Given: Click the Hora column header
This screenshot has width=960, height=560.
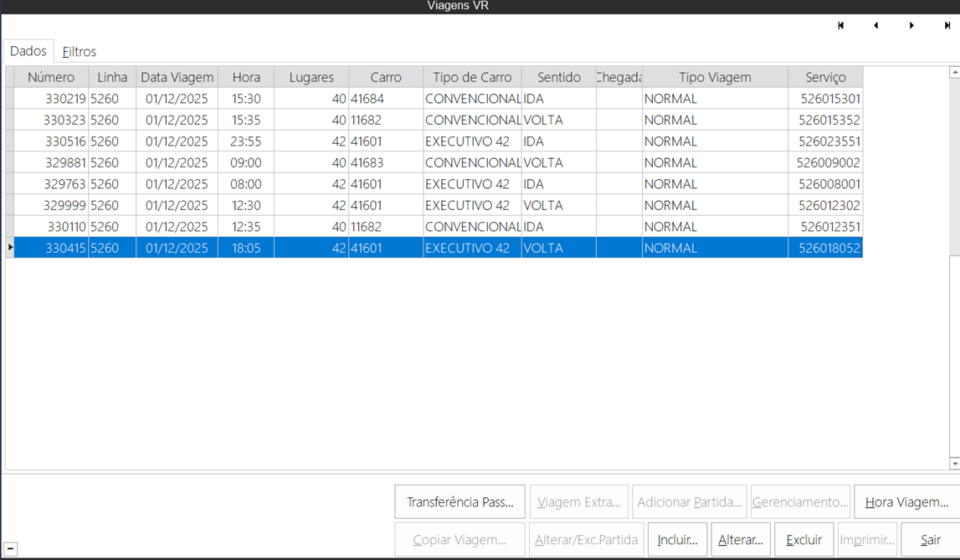Looking at the screenshot, I should [246, 77].
